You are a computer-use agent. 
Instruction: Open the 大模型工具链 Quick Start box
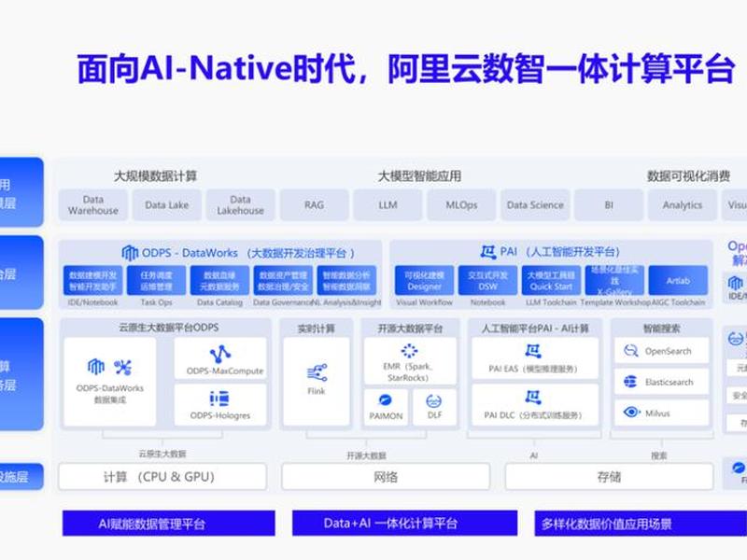(551, 281)
